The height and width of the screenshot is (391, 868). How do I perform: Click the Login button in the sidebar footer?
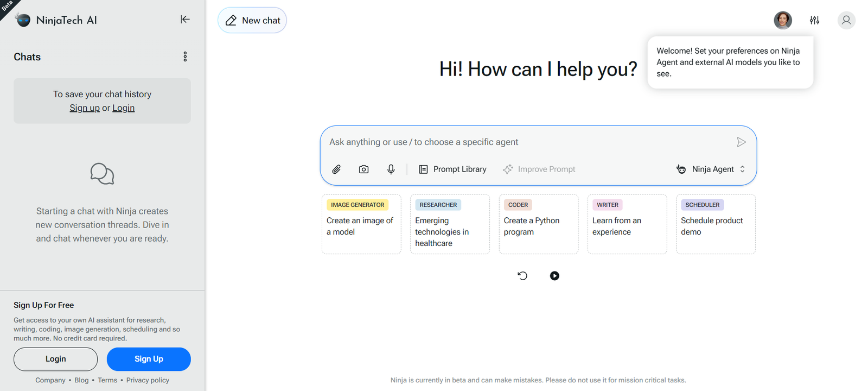tap(55, 359)
